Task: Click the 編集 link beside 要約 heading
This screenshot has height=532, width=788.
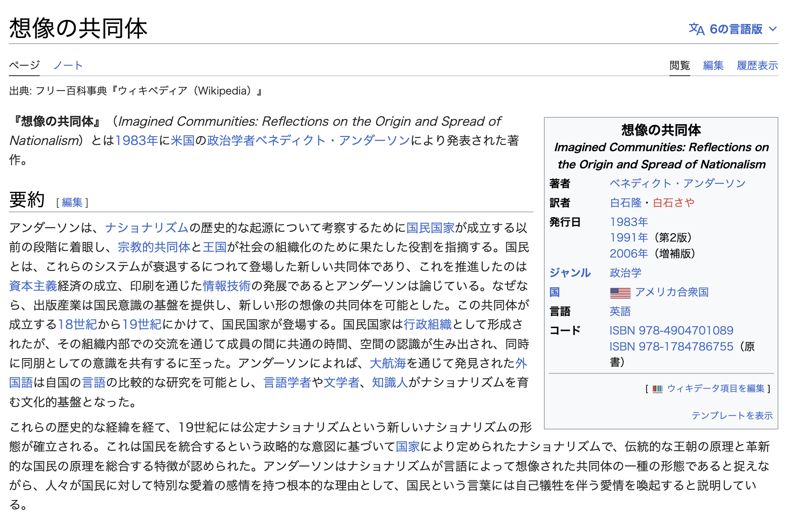Action: [72, 202]
